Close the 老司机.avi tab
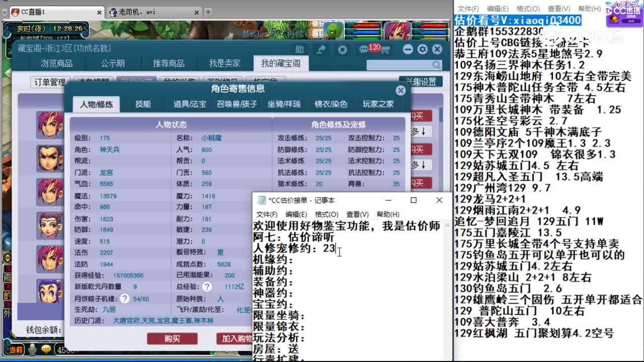644x362 pixels. point(197,12)
